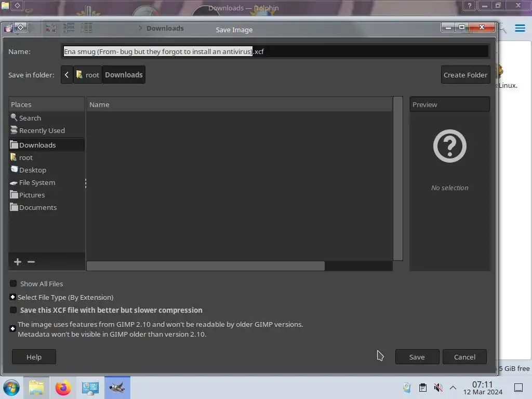Click Dolphin titlebar help question mark
532x399 pixels.
[x=470, y=5]
